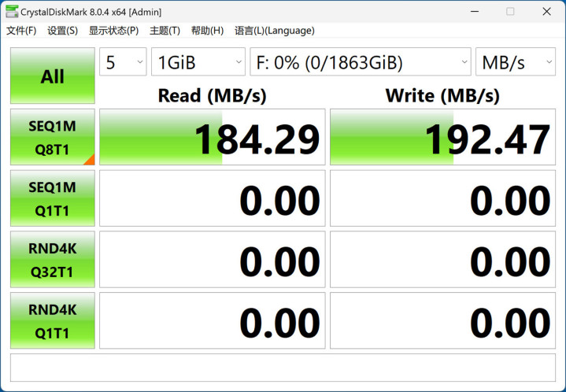Open the 主题(T) menu

coord(165,31)
